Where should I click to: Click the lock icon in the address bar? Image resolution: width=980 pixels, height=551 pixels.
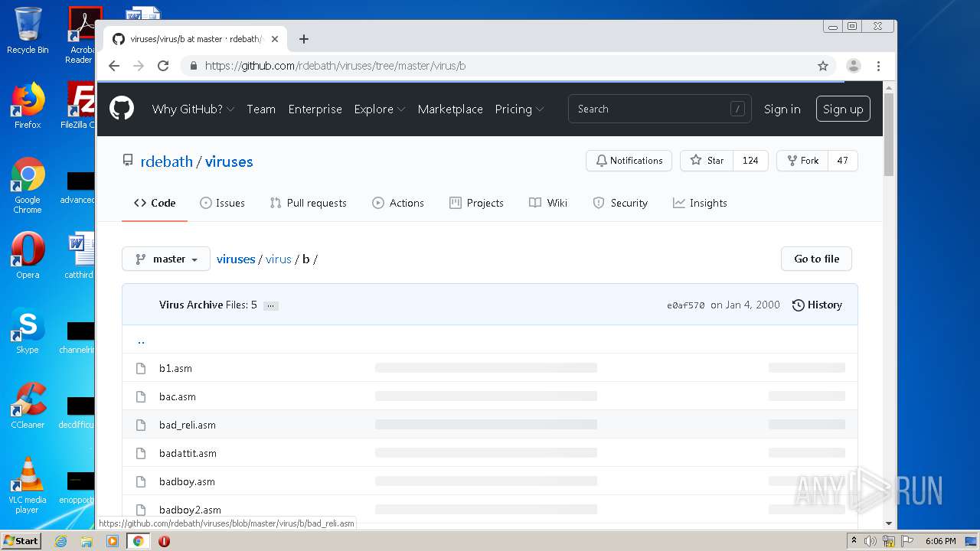(x=194, y=66)
